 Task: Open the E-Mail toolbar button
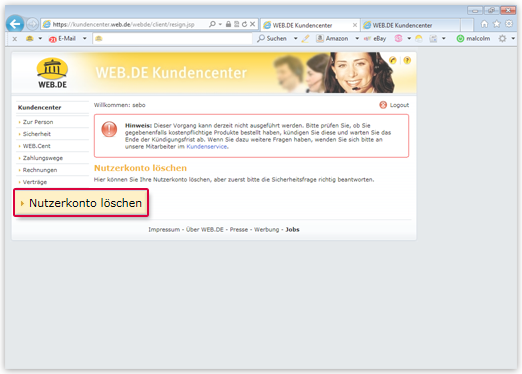pos(63,39)
